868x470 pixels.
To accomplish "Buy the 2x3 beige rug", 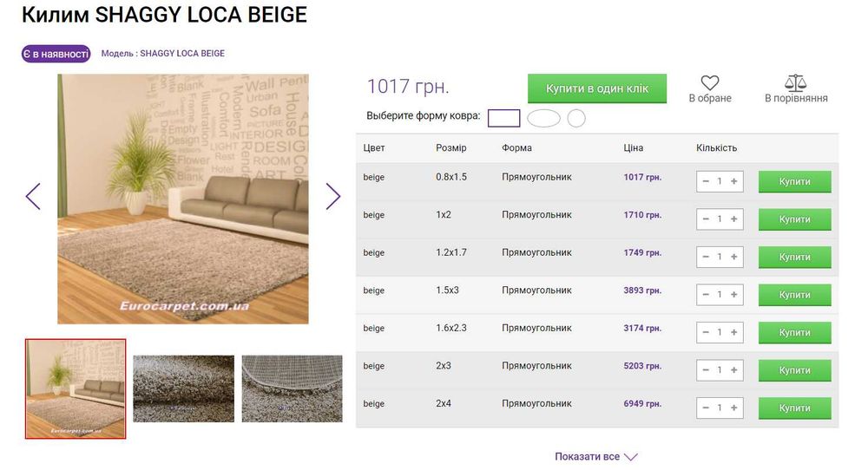I will (x=794, y=370).
